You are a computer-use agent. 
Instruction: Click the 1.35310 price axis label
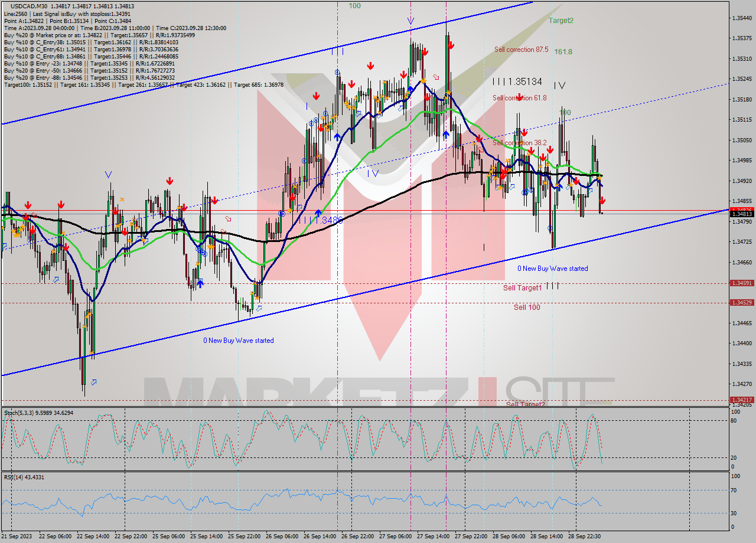click(x=742, y=59)
